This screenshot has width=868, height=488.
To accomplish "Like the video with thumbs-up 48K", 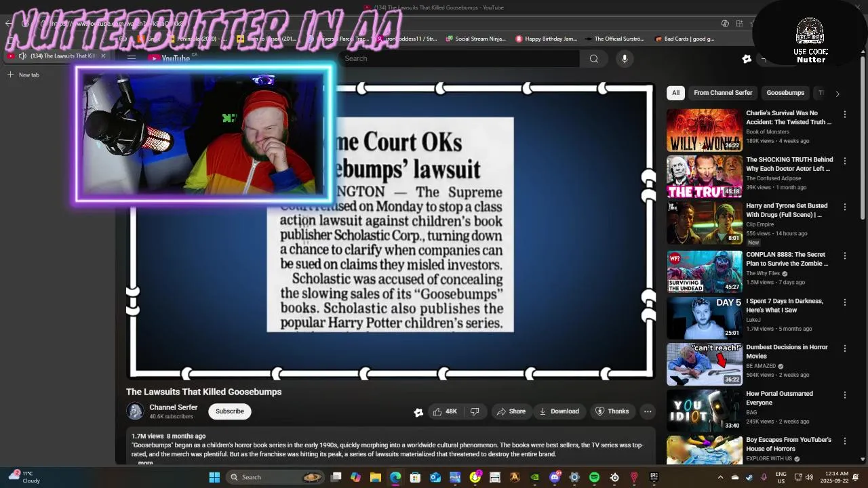I will point(445,411).
